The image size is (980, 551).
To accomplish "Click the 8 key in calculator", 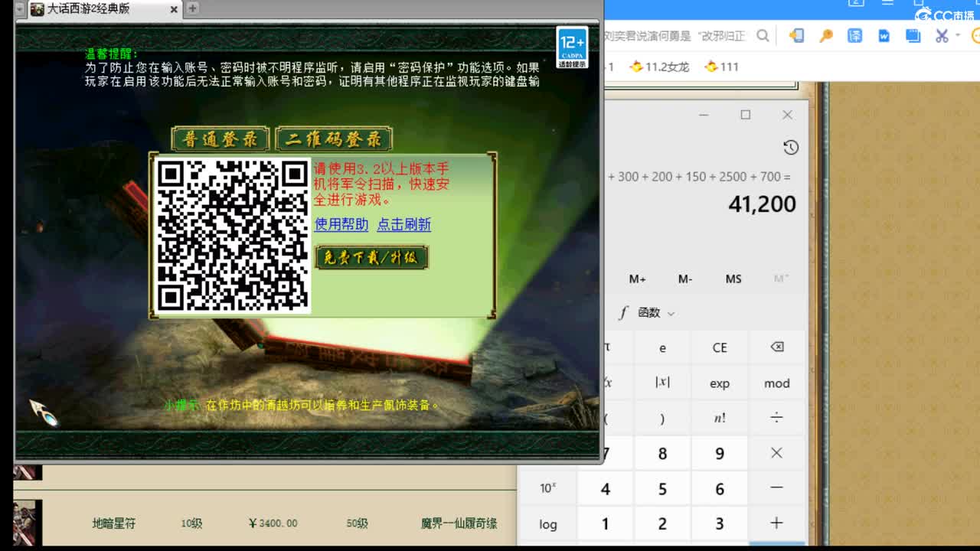I will pyautogui.click(x=662, y=453).
